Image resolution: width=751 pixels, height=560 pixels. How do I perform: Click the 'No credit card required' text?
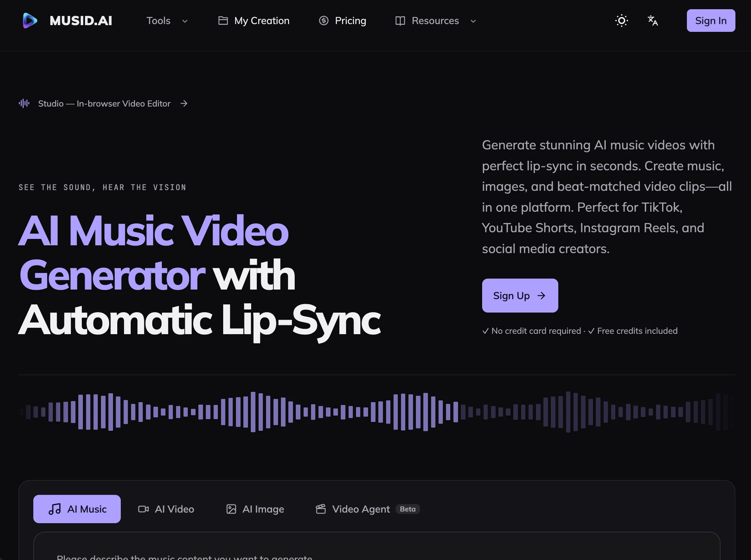(x=536, y=331)
